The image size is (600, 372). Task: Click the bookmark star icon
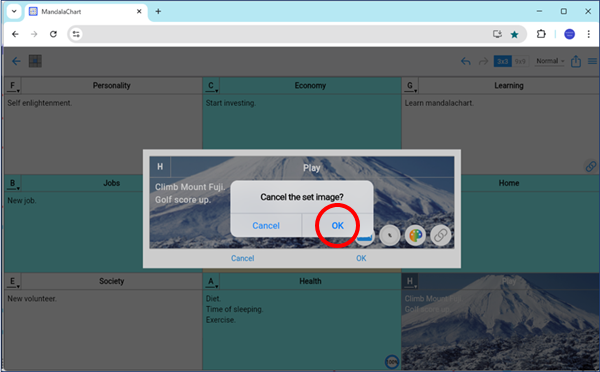tap(514, 34)
